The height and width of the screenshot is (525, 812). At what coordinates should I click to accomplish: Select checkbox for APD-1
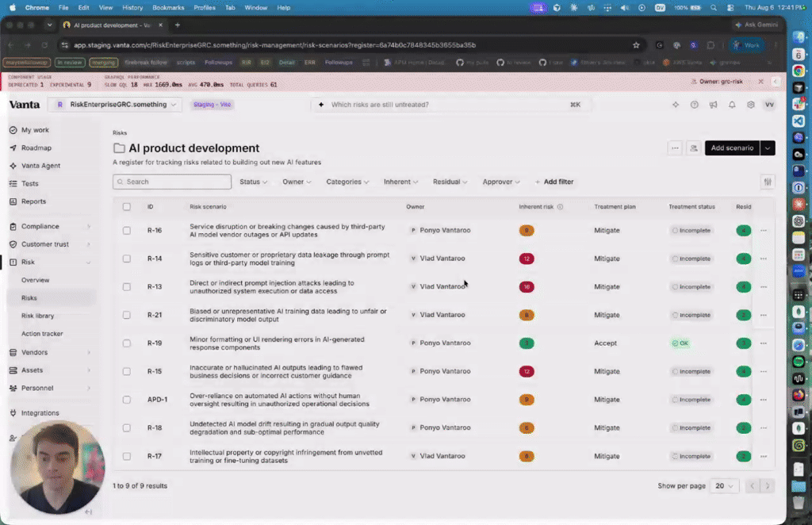pos(126,400)
